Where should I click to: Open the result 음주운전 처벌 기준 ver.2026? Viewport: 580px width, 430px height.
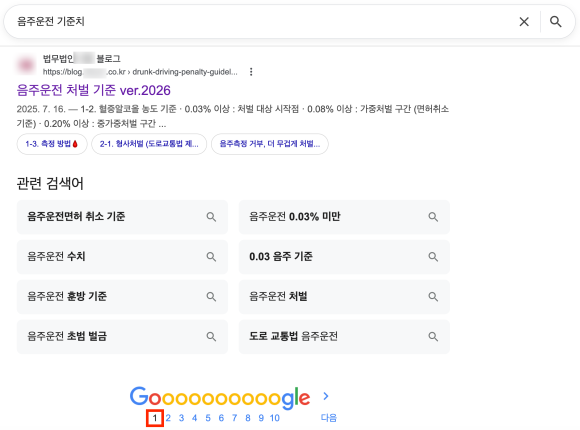[94, 90]
